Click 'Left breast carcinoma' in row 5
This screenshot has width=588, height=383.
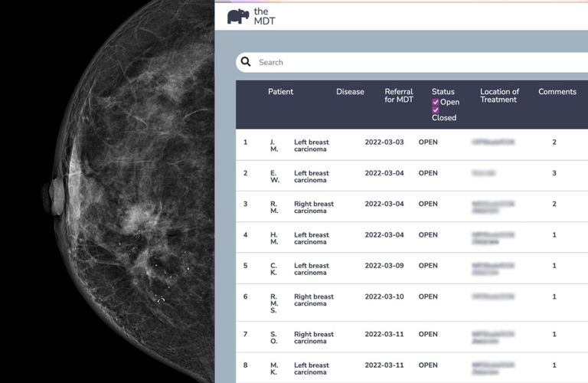click(312, 269)
